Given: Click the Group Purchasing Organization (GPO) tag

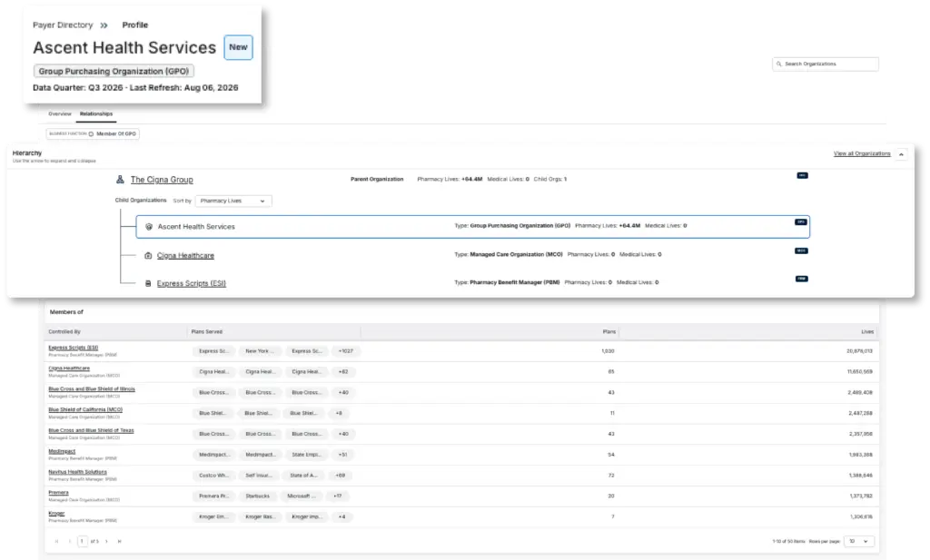Looking at the screenshot, I should click(x=114, y=71).
